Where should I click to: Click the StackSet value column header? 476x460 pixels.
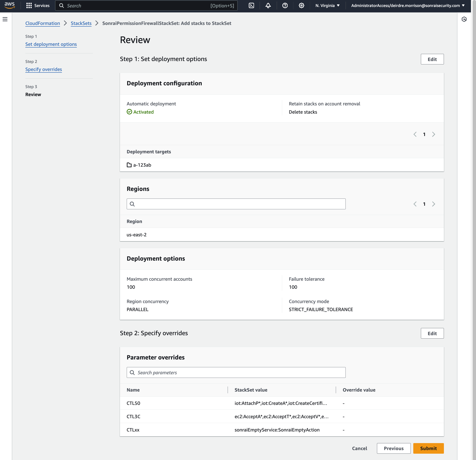pos(251,390)
